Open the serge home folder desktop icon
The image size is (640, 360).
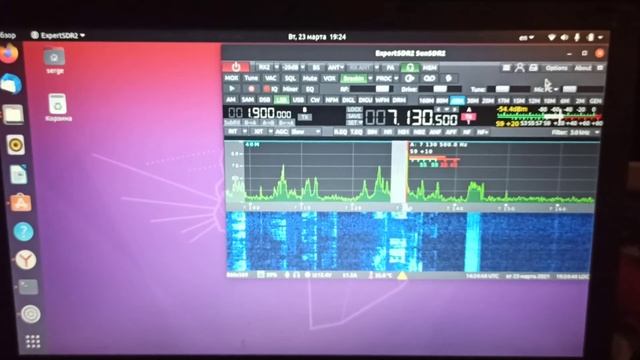[x=54, y=61]
